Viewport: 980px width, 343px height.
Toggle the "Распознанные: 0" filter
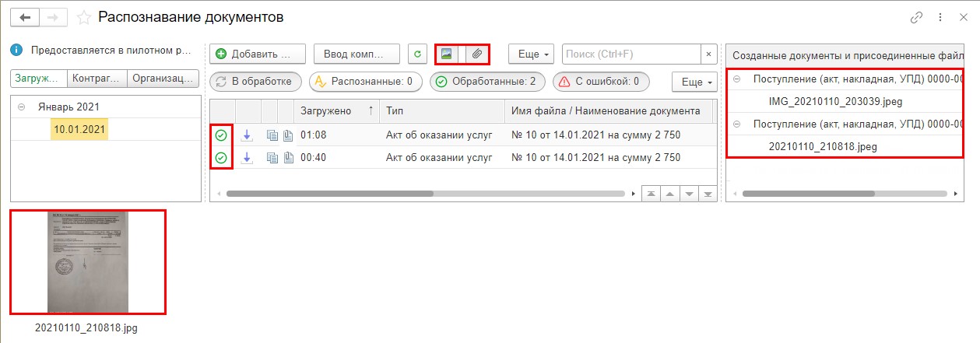[x=365, y=81]
